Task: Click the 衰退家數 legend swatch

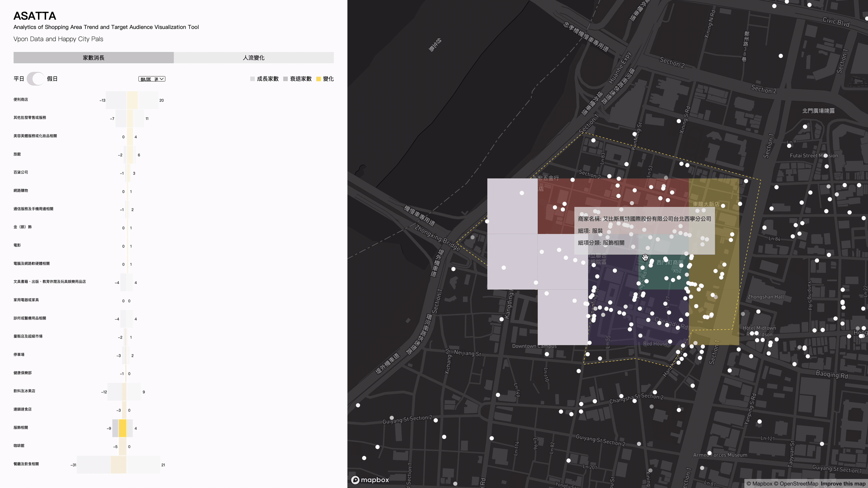Action: [285, 79]
